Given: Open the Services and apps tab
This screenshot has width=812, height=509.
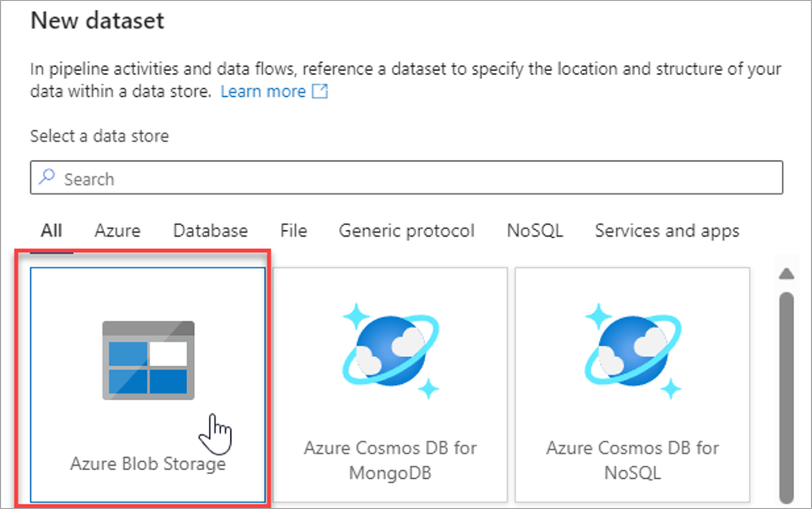Looking at the screenshot, I should (x=667, y=231).
